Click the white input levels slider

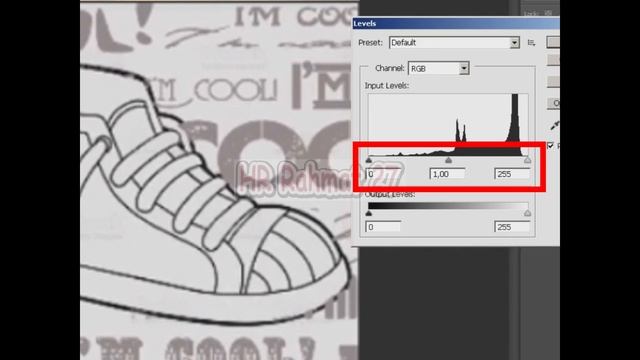coord(527,160)
